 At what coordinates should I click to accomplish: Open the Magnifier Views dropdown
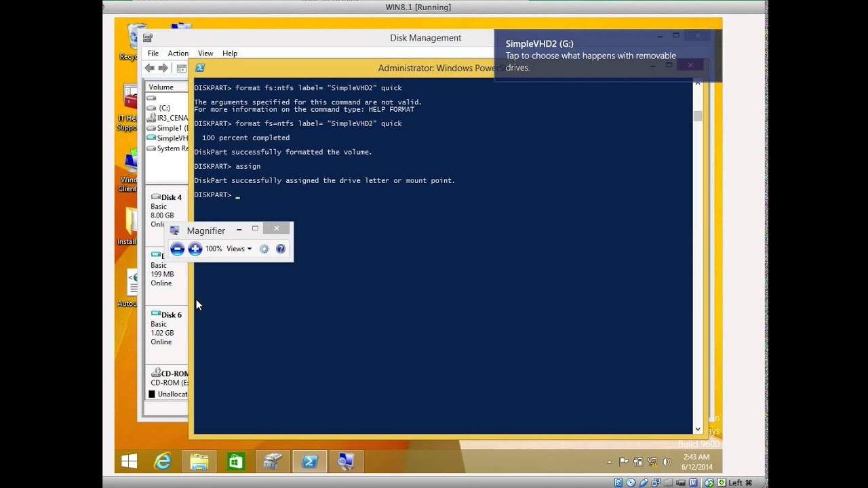pyautogui.click(x=239, y=249)
